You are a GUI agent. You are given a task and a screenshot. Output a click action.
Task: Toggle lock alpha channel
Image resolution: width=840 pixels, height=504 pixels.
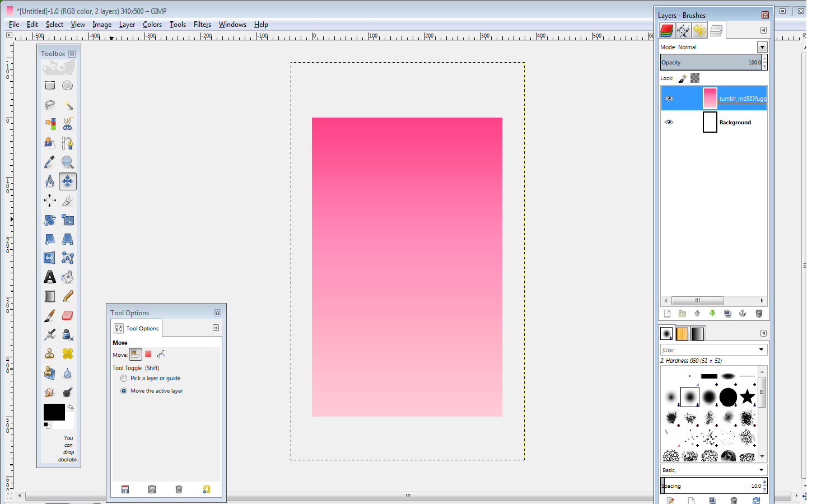pyautogui.click(x=695, y=78)
